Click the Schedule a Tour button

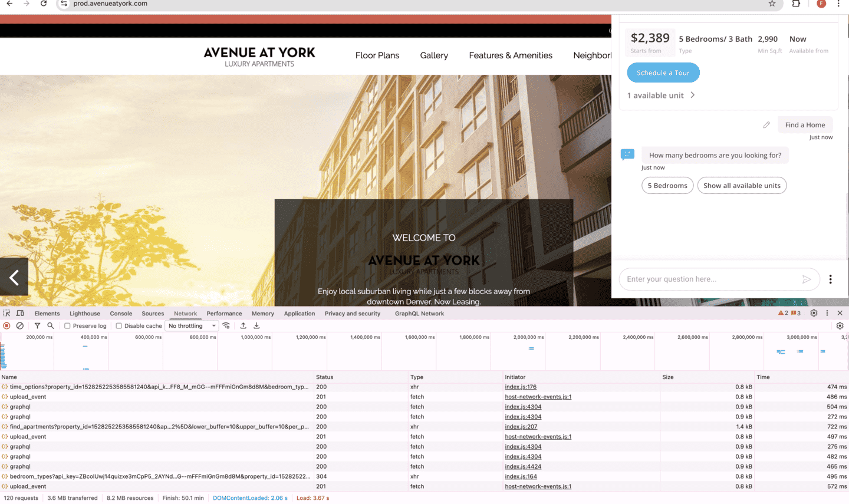coord(663,73)
